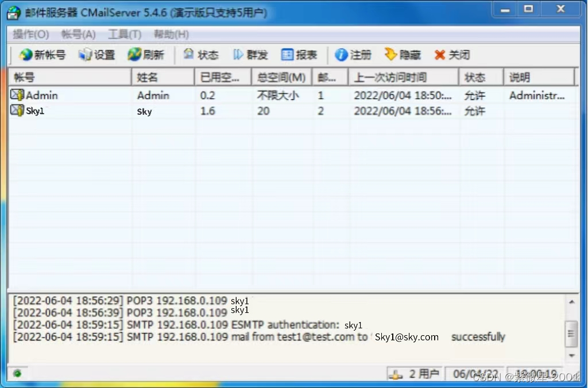This screenshot has width=588, height=388.
Task: Click the 18:56:29 POP3 log entry
Action: (131, 301)
